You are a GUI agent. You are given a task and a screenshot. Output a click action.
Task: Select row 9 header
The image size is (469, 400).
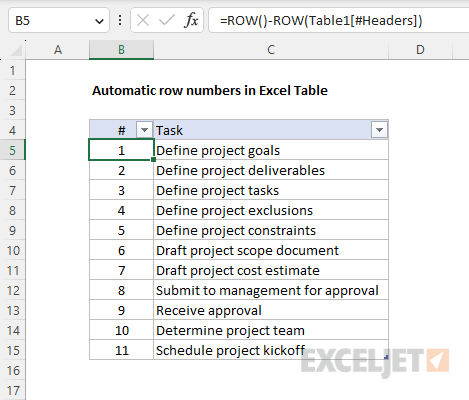tap(13, 230)
